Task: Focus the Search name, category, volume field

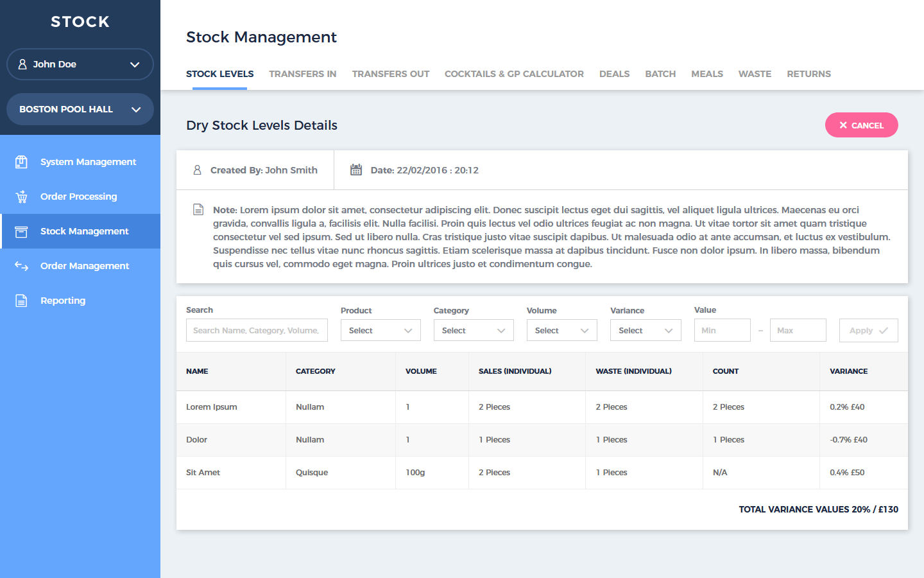Action: 257,331
